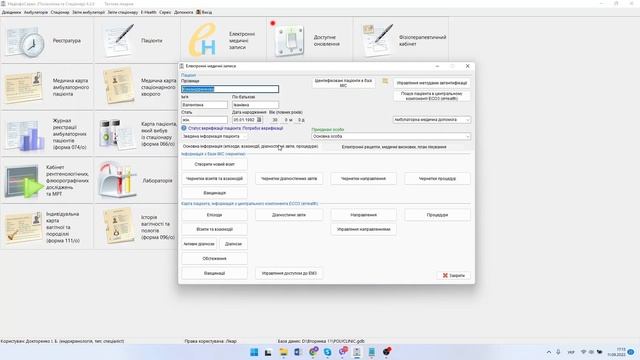Open the Стаціонар menu
This screenshot has height=360, width=640.
[x=60, y=12]
